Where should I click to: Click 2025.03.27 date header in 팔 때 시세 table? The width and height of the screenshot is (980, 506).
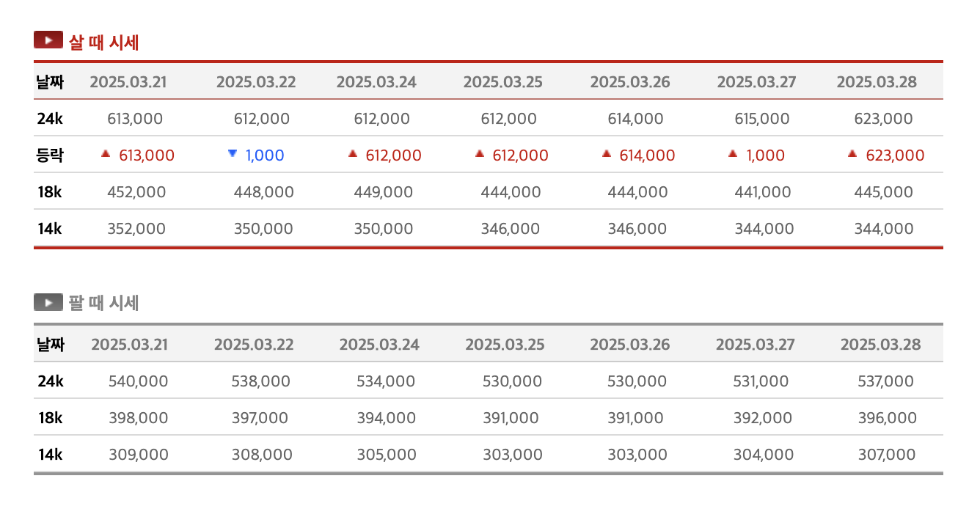click(x=755, y=345)
